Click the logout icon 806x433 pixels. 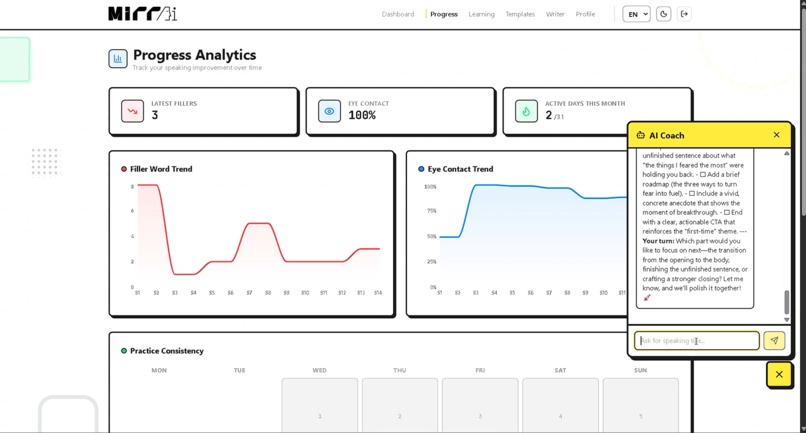tap(684, 14)
